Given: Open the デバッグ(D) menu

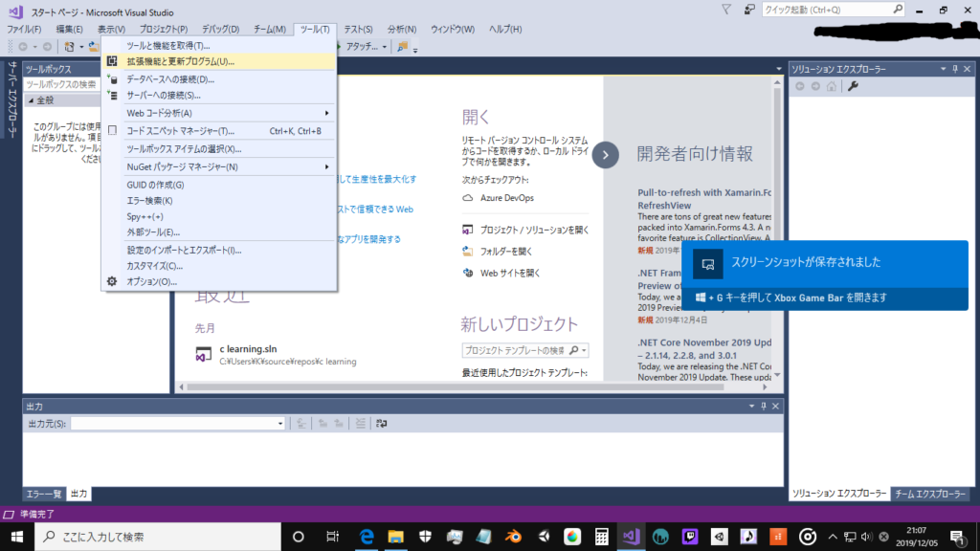Looking at the screenshot, I should click(x=221, y=30).
